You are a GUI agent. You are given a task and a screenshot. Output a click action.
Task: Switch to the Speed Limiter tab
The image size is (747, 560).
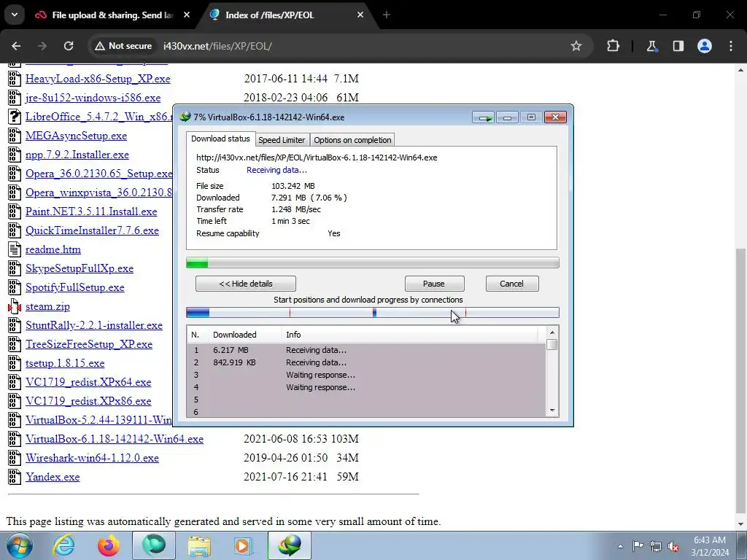pyautogui.click(x=282, y=140)
